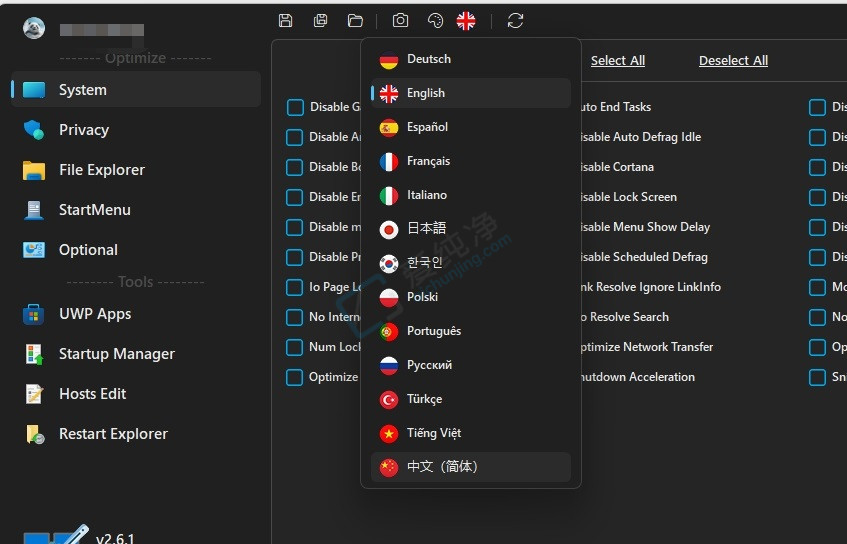The width and height of the screenshot is (847, 544).
Task: Switch language to Français
Action: [x=470, y=161]
